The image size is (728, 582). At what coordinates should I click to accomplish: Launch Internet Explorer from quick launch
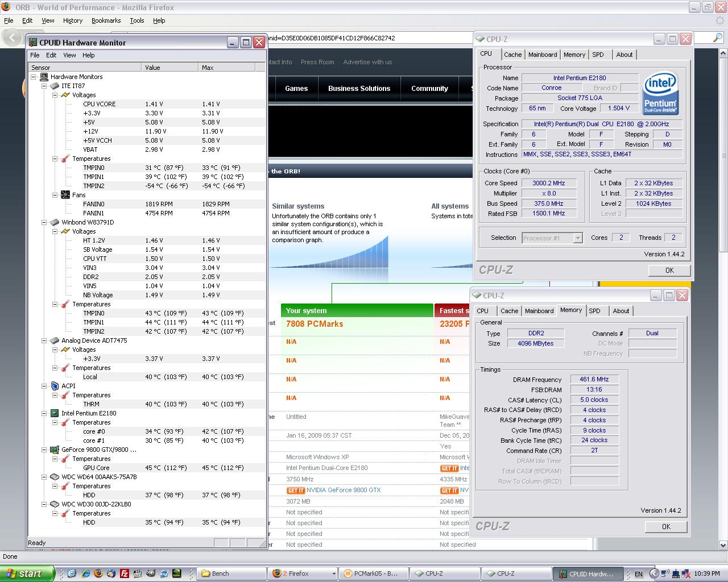[x=85, y=573]
